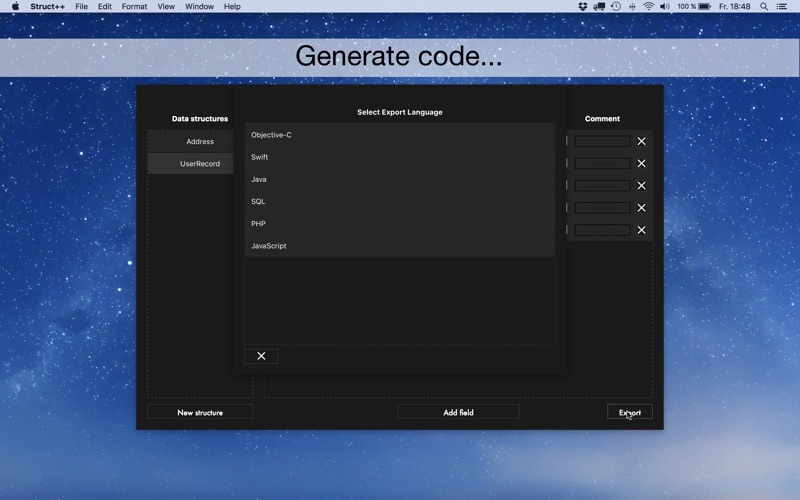800x500 pixels.
Task: Open Time Machine menu bar icon
Action: pyautogui.click(x=616, y=7)
